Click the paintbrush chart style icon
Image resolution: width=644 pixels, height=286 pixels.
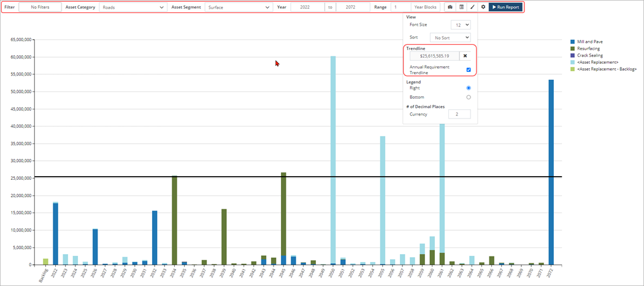pyautogui.click(x=472, y=7)
